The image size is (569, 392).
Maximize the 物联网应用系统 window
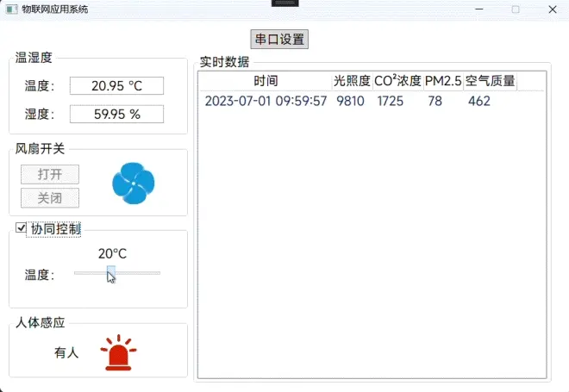pyautogui.click(x=516, y=9)
